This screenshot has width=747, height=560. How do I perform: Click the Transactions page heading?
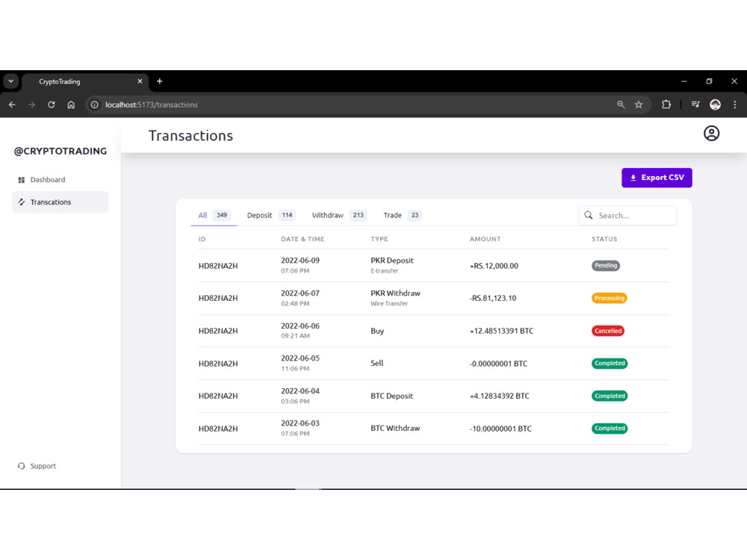click(x=190, y=136)
